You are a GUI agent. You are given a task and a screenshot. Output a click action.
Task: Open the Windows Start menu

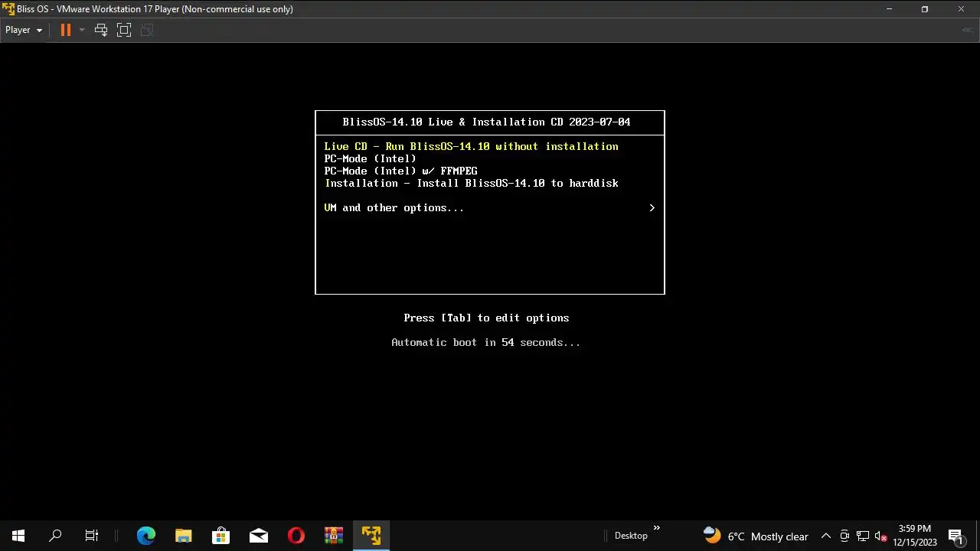coord(18,536)
